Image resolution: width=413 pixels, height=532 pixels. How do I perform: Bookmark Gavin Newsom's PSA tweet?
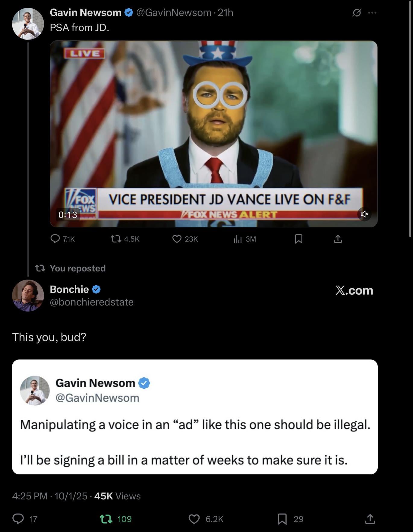pyautogui.click(x=298, y=239)
